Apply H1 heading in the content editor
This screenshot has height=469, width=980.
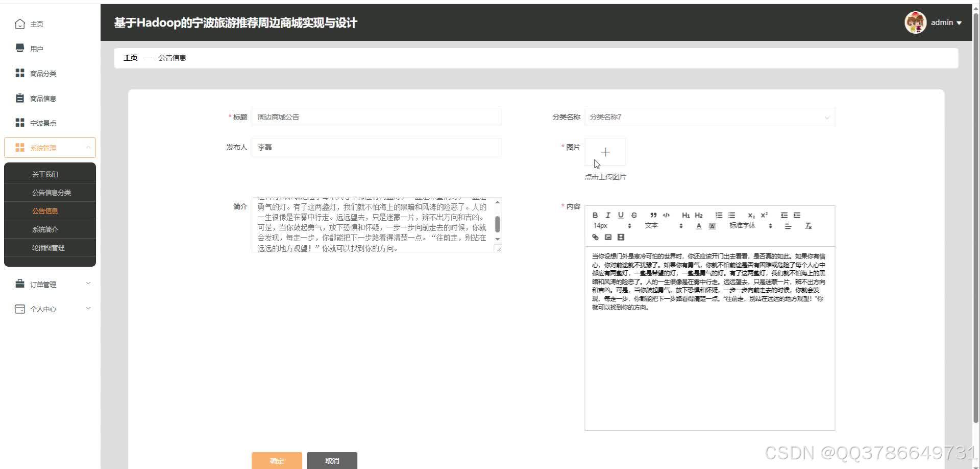tap(686, 216)
